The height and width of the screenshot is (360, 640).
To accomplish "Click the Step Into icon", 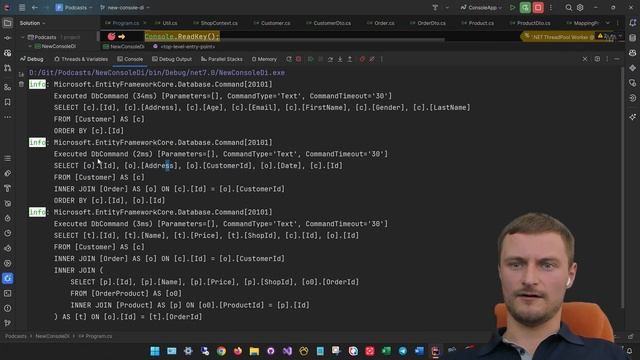I will 340,59.
